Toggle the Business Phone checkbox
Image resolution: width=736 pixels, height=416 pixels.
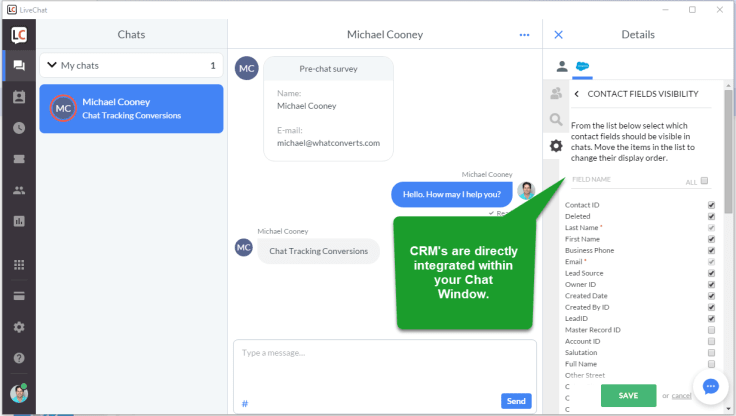point(711,251)
